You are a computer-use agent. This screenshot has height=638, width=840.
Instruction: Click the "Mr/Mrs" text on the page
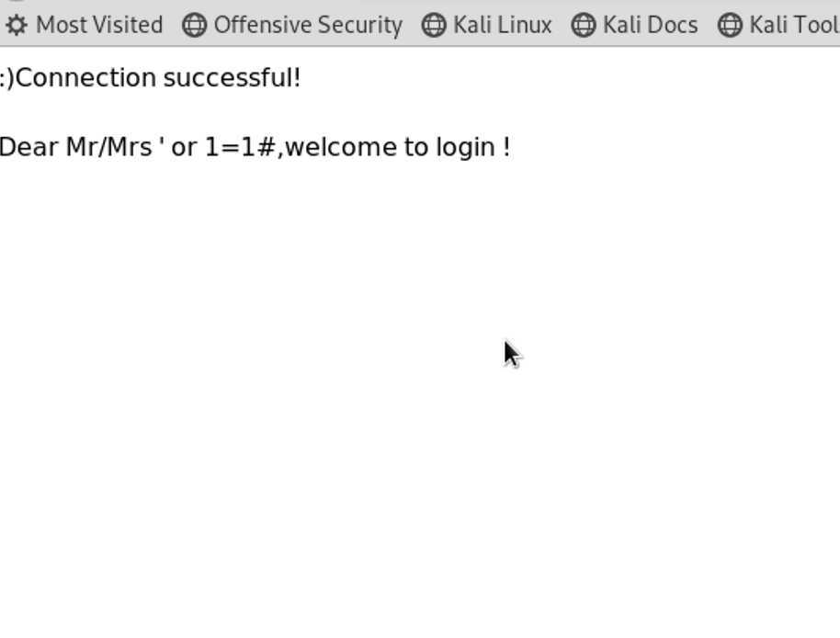click(x=108, y=147)
